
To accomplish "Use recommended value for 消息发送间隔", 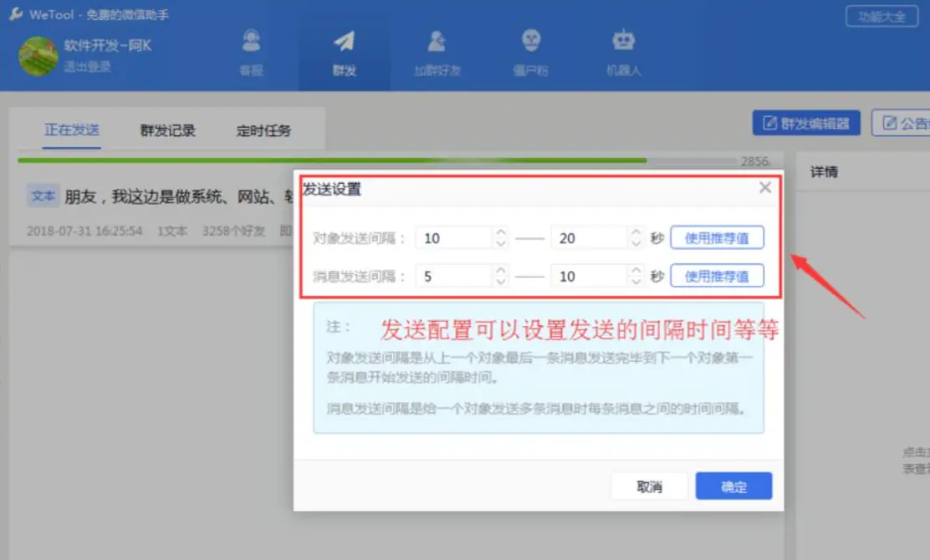I will [x=717, y=276].
